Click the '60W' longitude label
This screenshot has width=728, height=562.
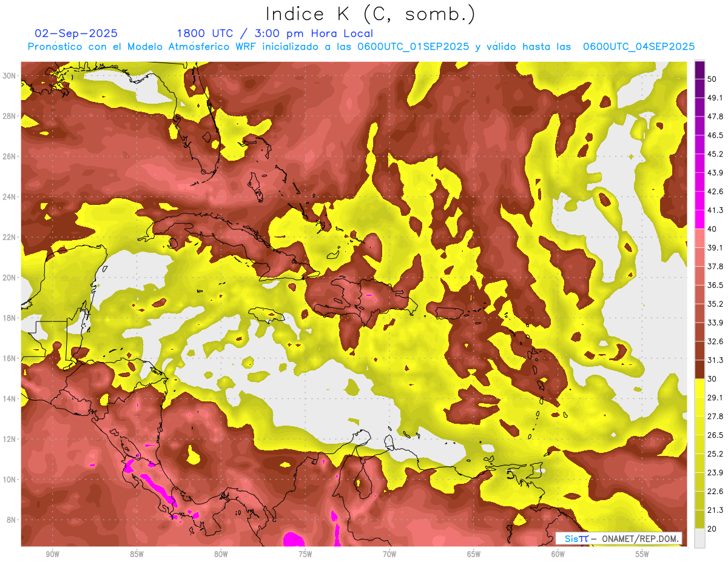558,554
